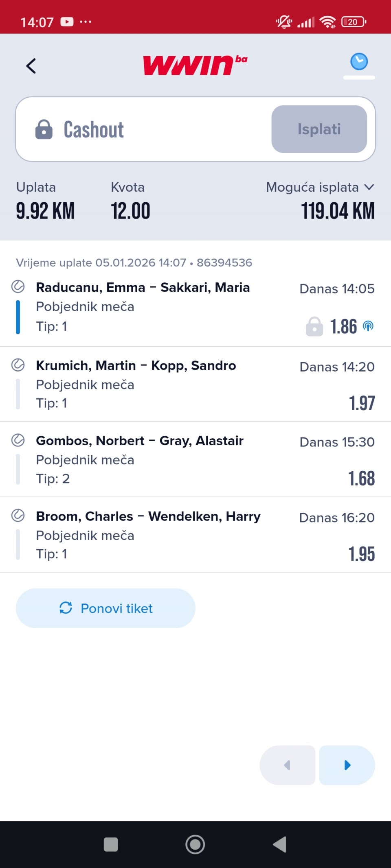This screenshot has height=868, width=391.
Task: Tap status icon for Krumich–Kopp match
Action: 18,365
